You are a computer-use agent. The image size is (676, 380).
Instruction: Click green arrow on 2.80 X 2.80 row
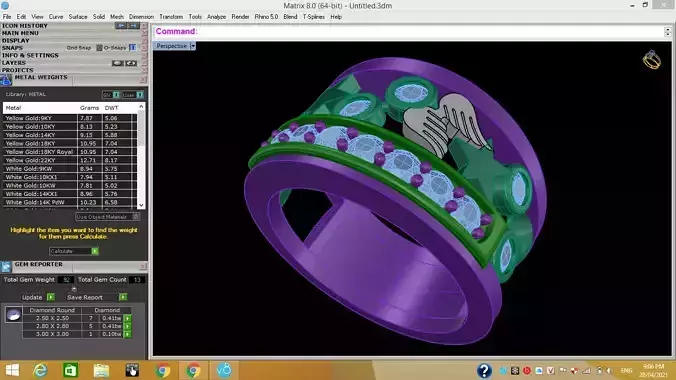point(128,326)
